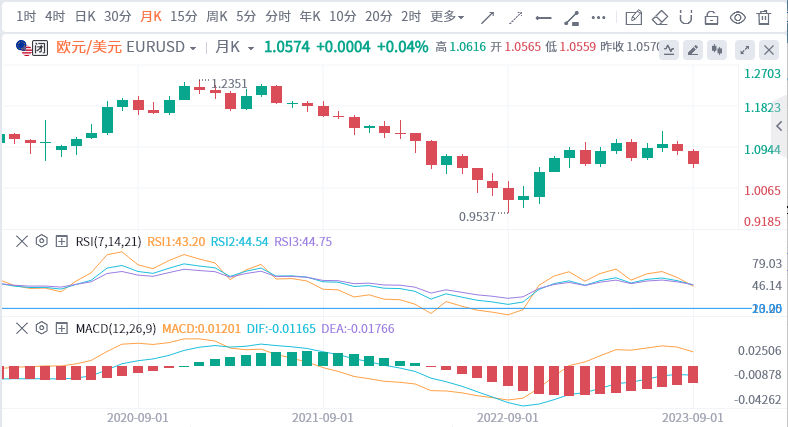The height and width of the screenshot is (427, 788).
Task: Switch to the 2时 timeframe
Action: coord(411,17)
